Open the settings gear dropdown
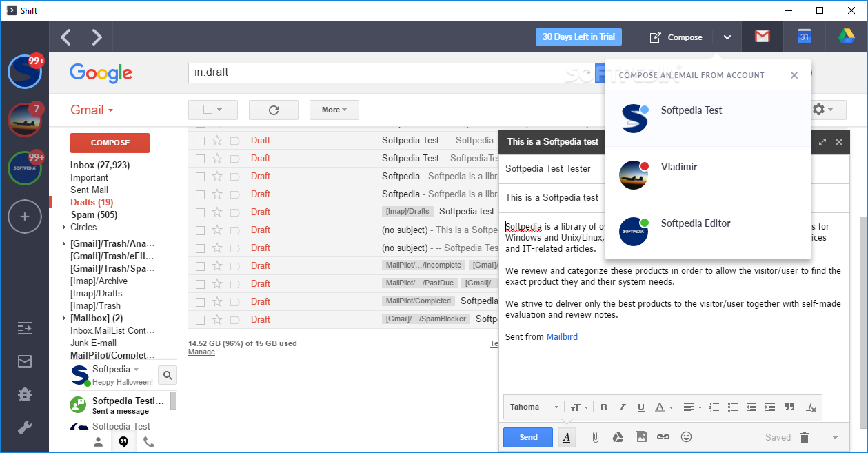Image resolution: width=868 pixels, height=453 pixels. pyautogui.click(x=823, y=110)
